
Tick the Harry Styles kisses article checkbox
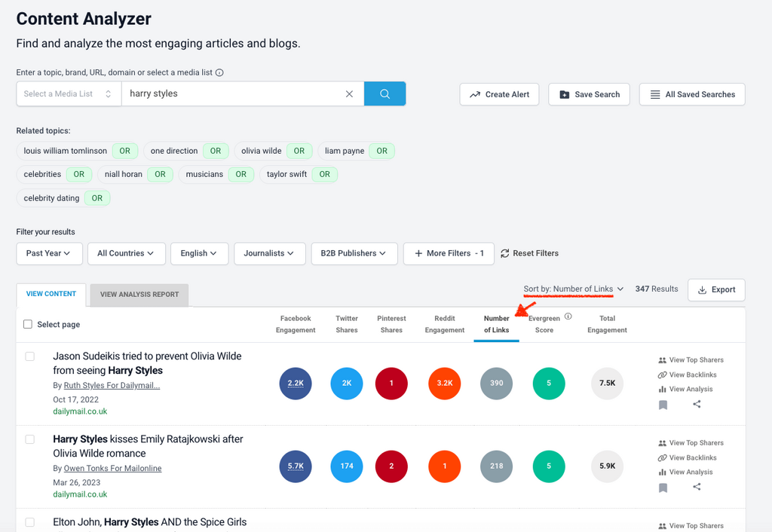click(x=30, y=439)
